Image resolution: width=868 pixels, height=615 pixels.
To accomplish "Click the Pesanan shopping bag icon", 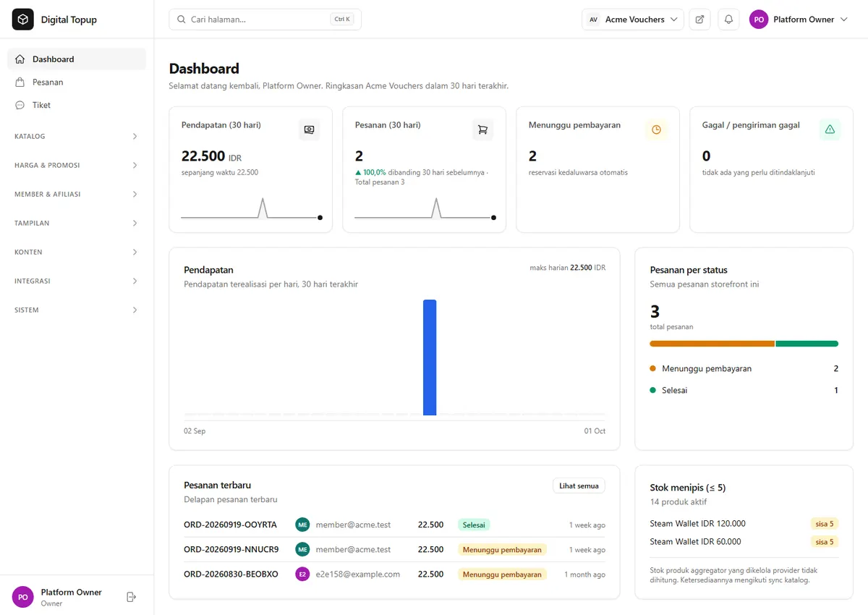I will pyautogui.click(x=20, y=82).
